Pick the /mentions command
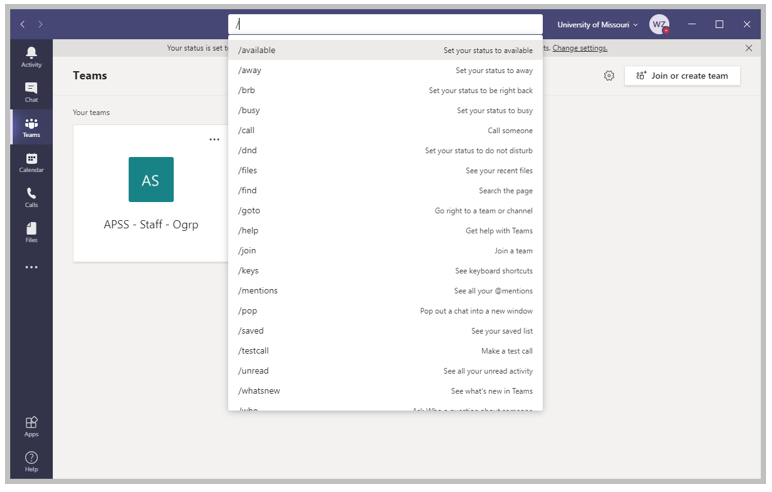 coord(385,291)
